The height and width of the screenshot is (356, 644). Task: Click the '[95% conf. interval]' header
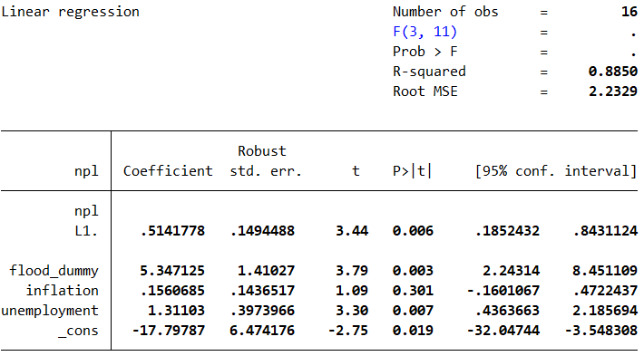pos(556,171)
